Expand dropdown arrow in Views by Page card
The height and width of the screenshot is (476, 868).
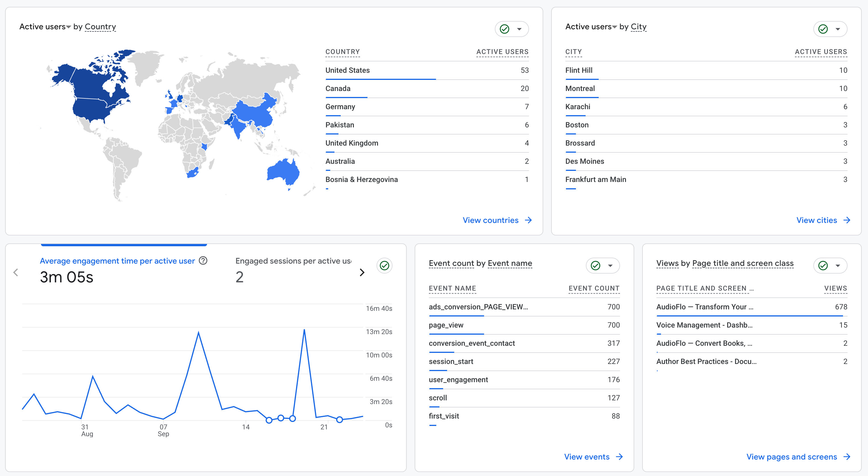point(838,266)
